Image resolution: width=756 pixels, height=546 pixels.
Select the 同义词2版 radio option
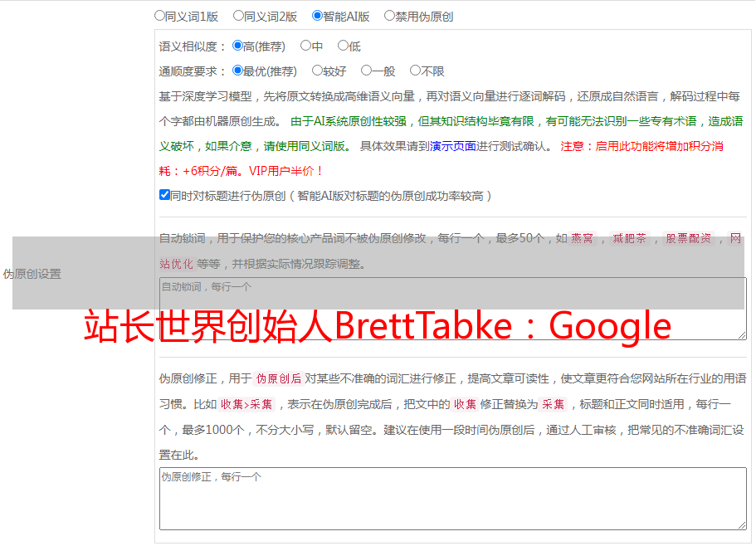(x=238, y=16)
